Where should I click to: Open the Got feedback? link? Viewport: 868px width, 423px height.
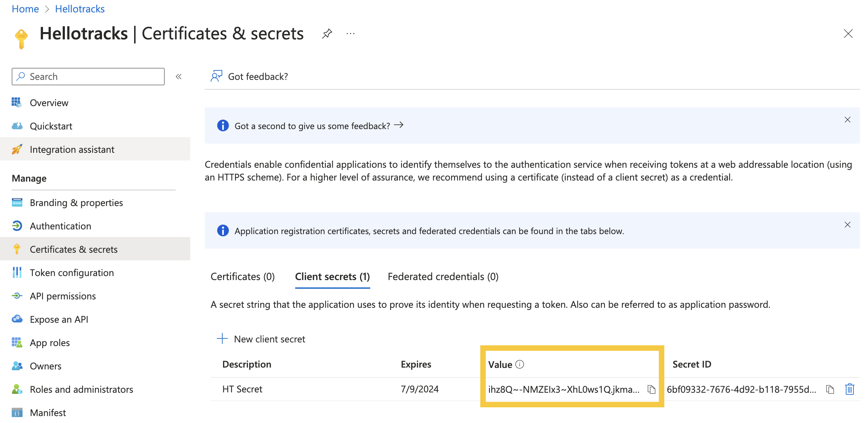click(x=258, y=77)
